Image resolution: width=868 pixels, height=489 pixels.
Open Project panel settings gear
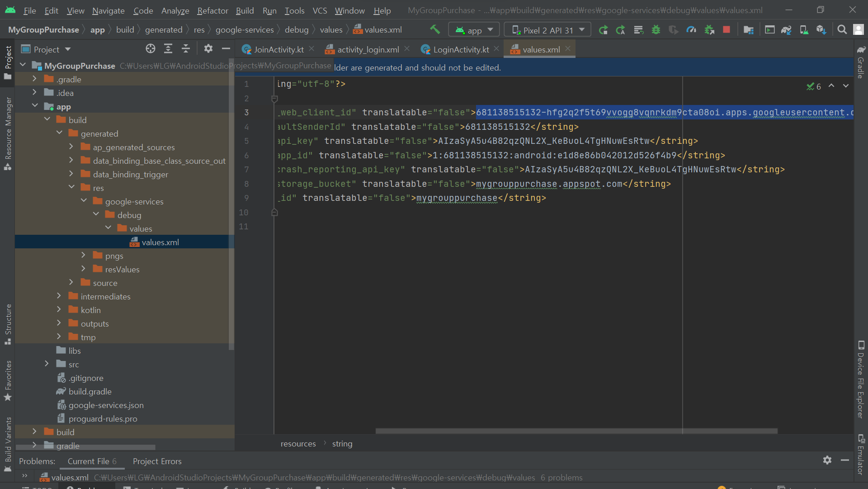pos(208,49)
